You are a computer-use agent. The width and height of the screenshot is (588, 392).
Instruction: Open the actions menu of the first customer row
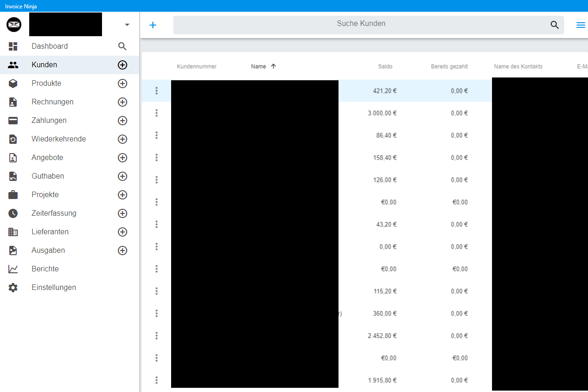156,90
